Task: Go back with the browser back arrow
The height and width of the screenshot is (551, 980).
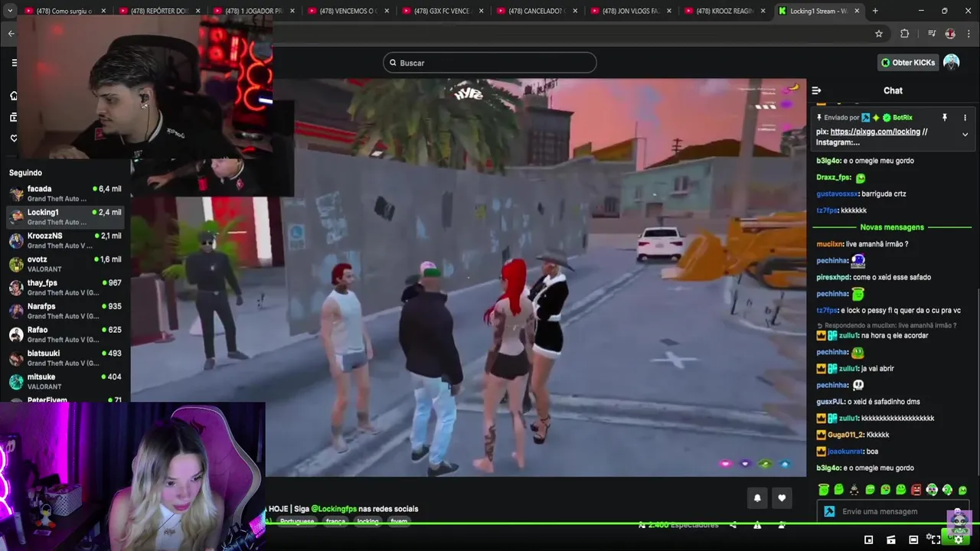Action: pos(11,34)
